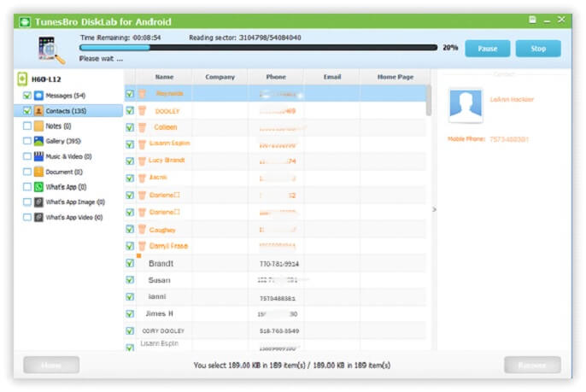Viewport: 586px width, 392px height.
Task: Click the Home button at bottom
Action: pos(51,365)
